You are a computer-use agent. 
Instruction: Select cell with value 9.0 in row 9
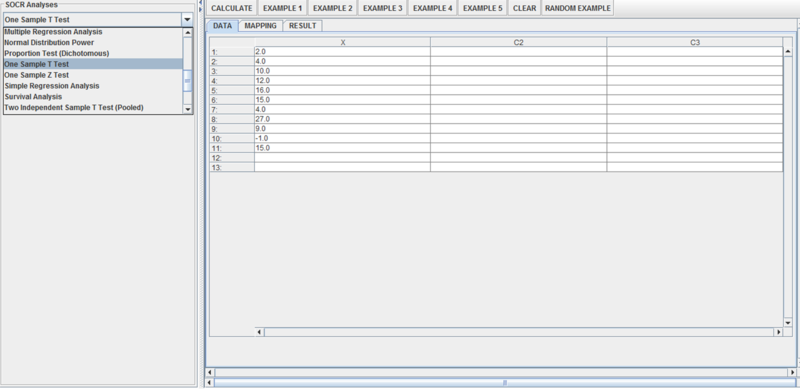pos(343,129)
